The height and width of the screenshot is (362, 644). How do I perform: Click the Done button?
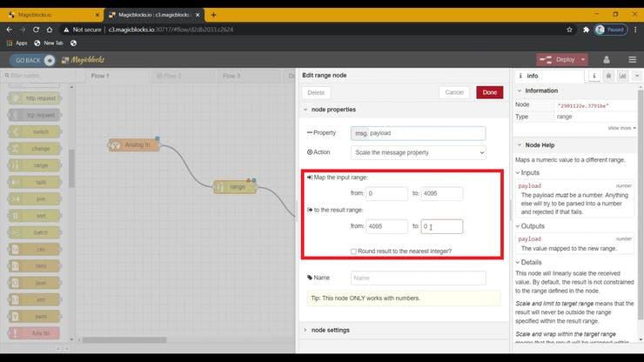(489, 92)
